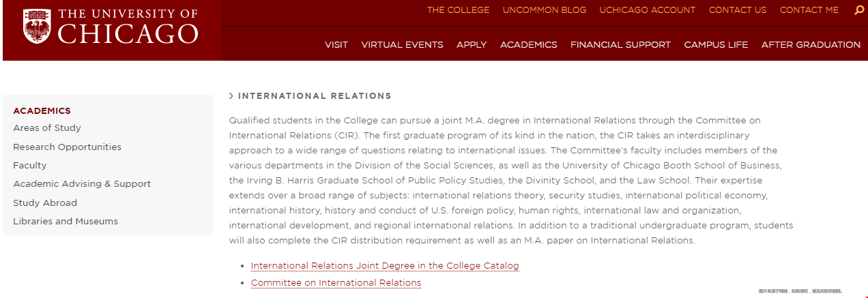Go to Uncommon Blog
The width and height of the screenshot is (868, 298).
(544, 10)
